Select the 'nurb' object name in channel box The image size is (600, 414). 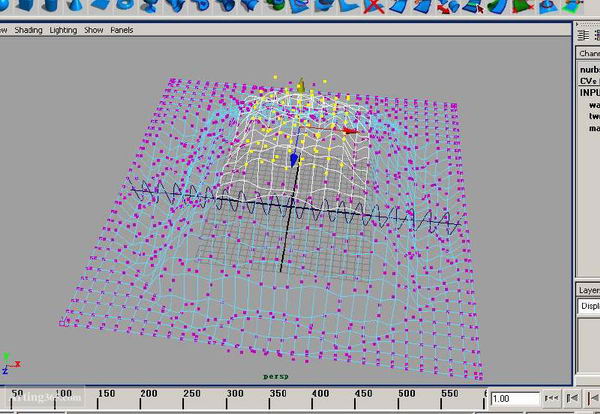(x=590, y=70)
